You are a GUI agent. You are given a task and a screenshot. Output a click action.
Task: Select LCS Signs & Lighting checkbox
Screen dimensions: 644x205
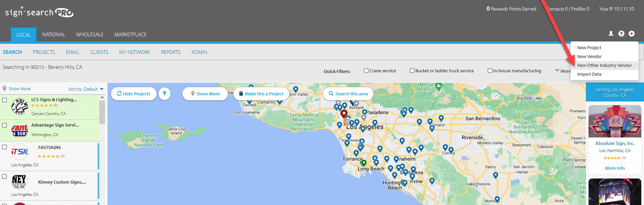4,100
